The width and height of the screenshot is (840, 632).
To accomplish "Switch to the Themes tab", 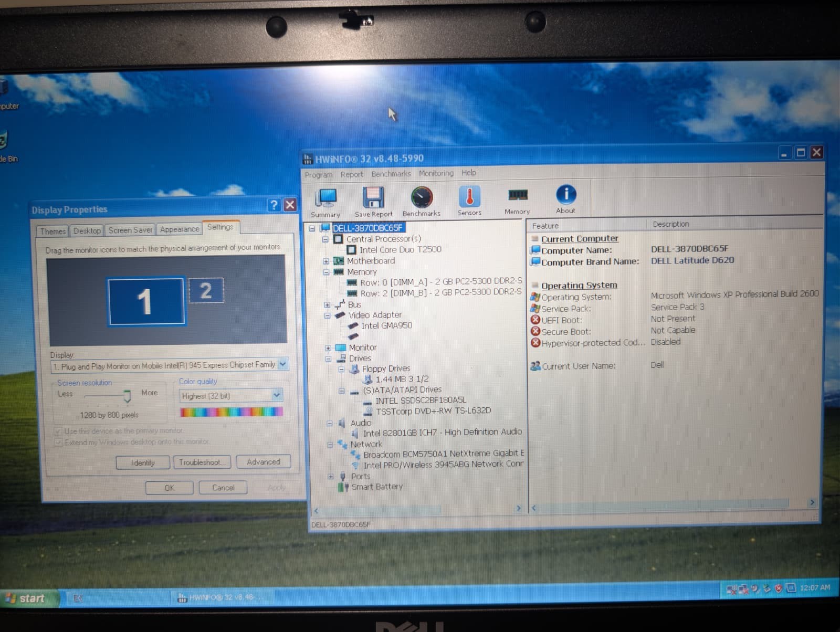I will (x=53, y=231).
